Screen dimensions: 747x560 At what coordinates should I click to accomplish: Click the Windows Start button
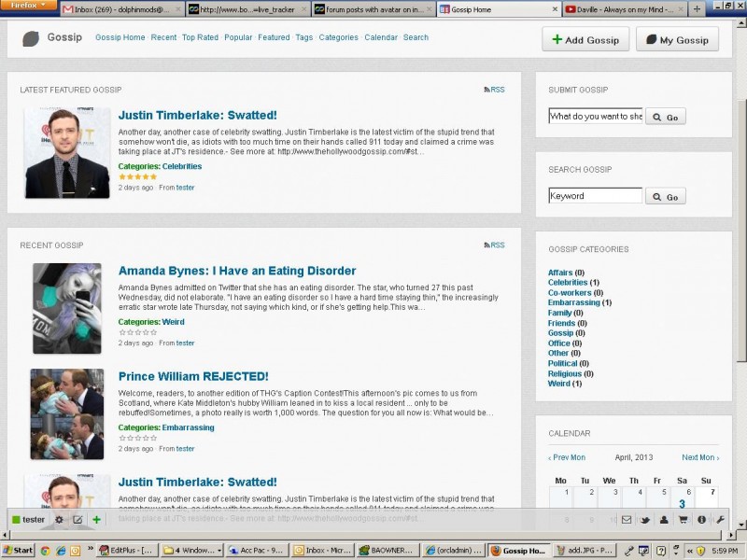pos(18,551)
